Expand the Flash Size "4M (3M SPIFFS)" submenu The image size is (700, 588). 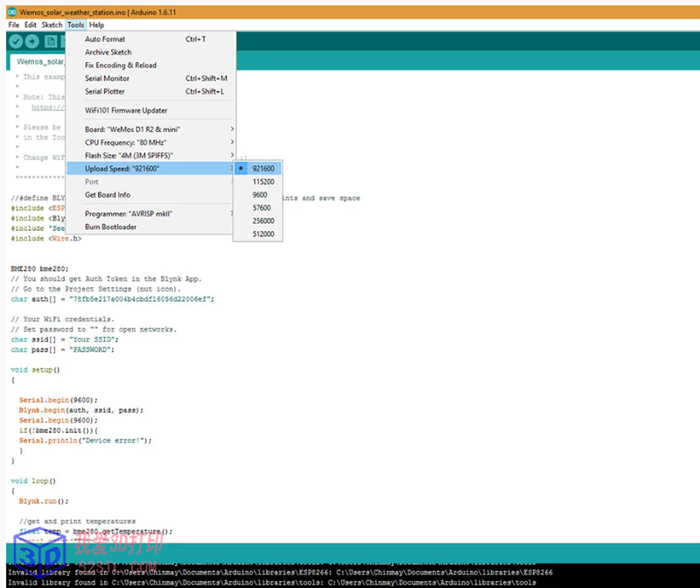[x=150, y=156]
